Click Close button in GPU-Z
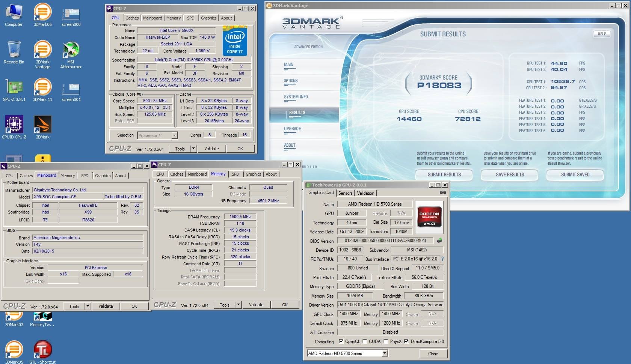631x364 pixels. pos(433,353)
